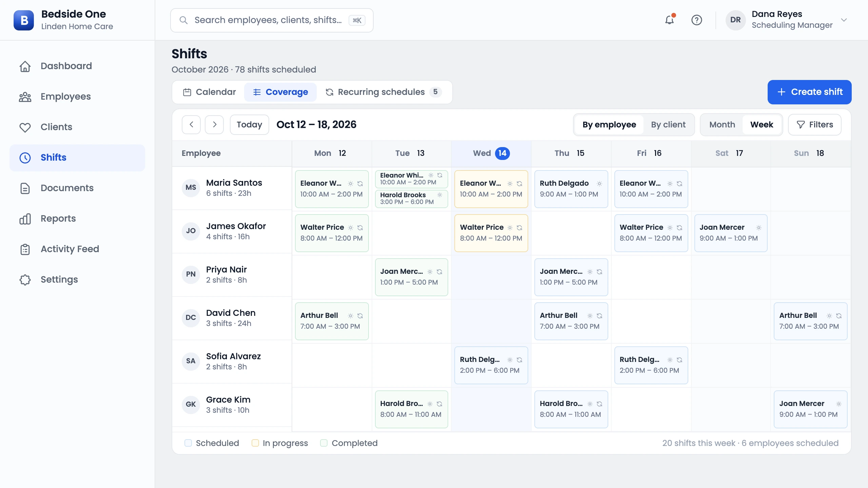Open Maria Santos employee name
The height and width of the screenshot is (488, 868).
[x=234, y=183]
